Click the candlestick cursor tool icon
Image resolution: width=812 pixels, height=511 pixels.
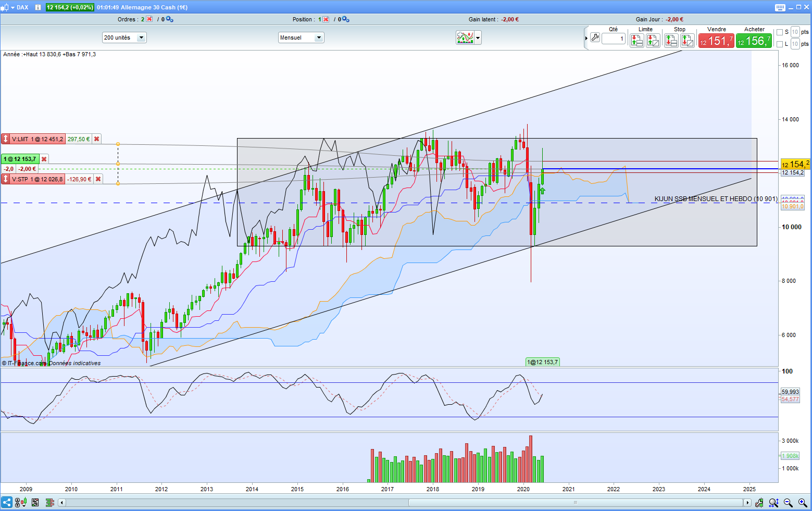(759, 503)
